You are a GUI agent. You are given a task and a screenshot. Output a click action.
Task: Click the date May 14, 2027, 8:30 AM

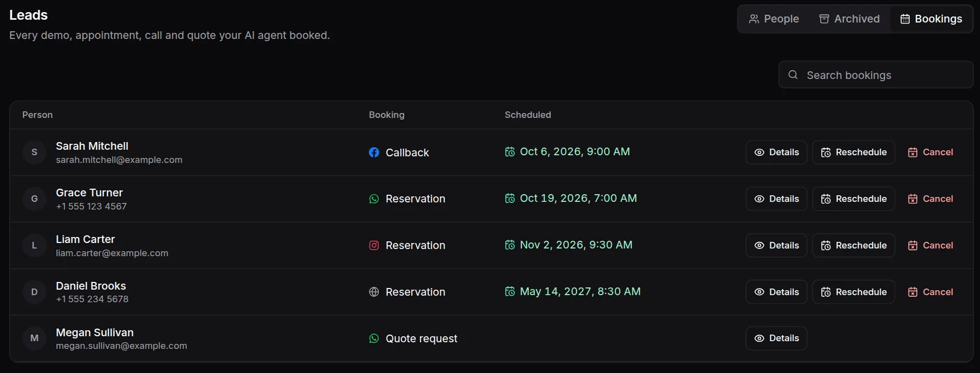tap(580, 291)
